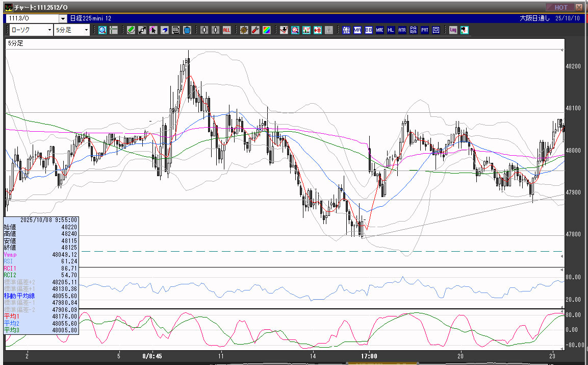The width and height of the screenshot is (588, 365).
Task: Click the 111.3/O symbol input field
Action: click(32, 18)
